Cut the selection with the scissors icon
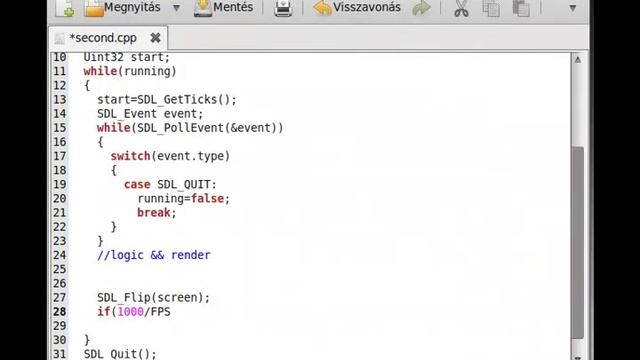640x360 pixels. [x=461, y=8]
